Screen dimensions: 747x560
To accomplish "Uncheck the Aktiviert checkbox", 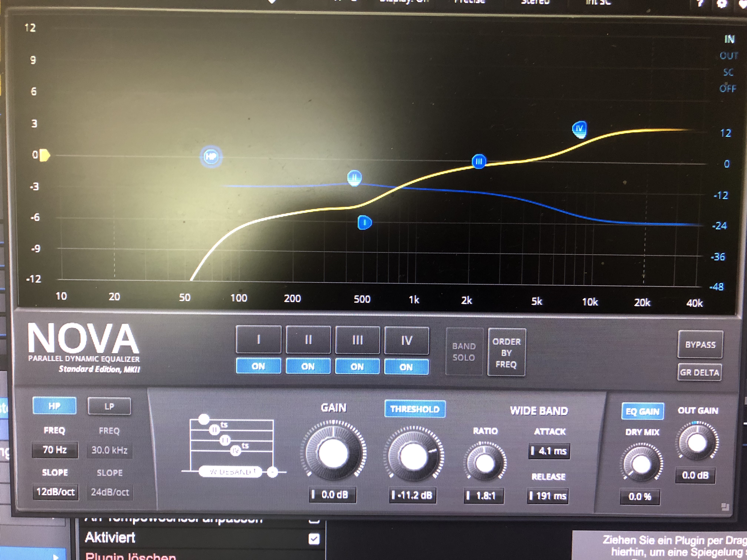I will tap(314, 539).
